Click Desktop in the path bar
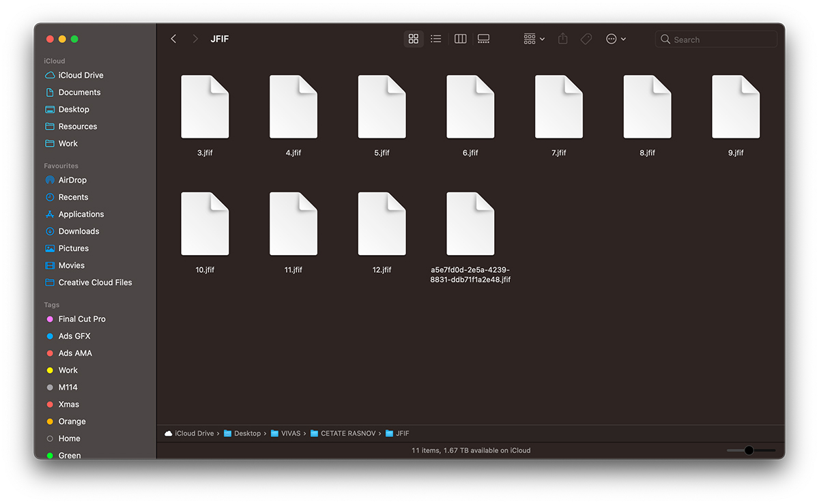819x504 pixels. coord(246,434)
